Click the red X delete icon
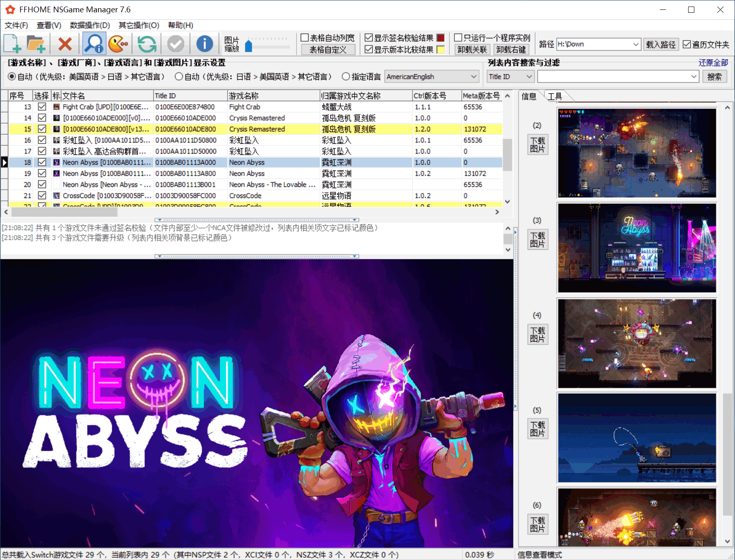Image resolution: width=735 pixels, height=560 pixels. click(65, 44)
